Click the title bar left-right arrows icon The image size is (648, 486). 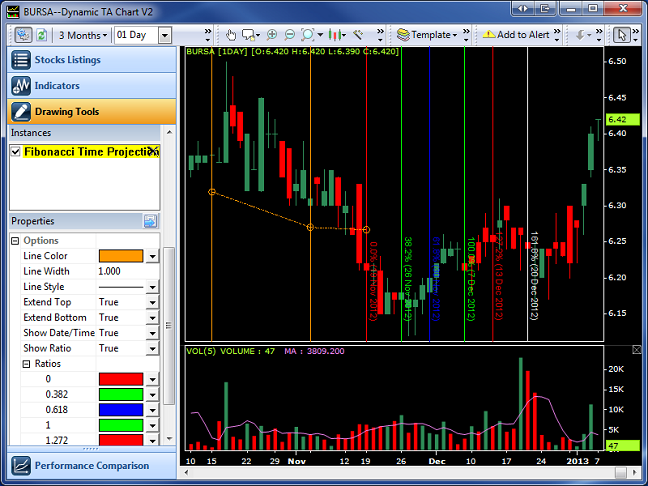click(523, 9)
